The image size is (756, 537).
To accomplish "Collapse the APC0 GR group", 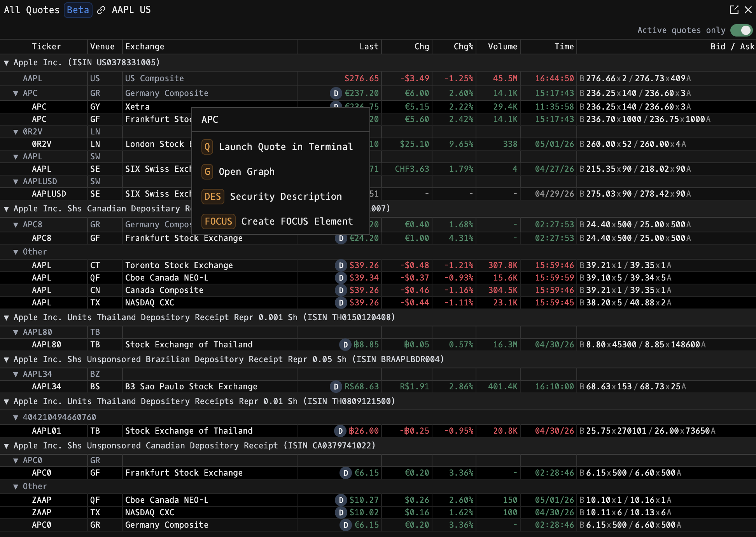I will tap(16, 460).
